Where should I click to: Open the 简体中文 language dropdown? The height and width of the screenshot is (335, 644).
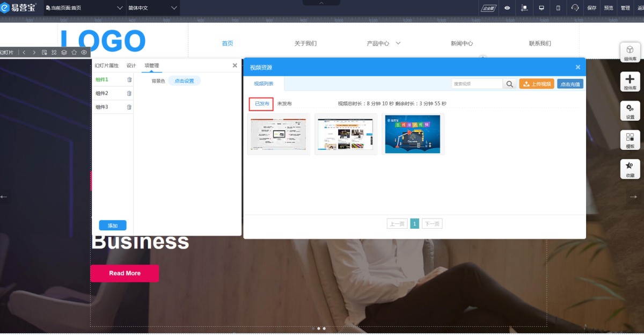click(x=153, y=8)
